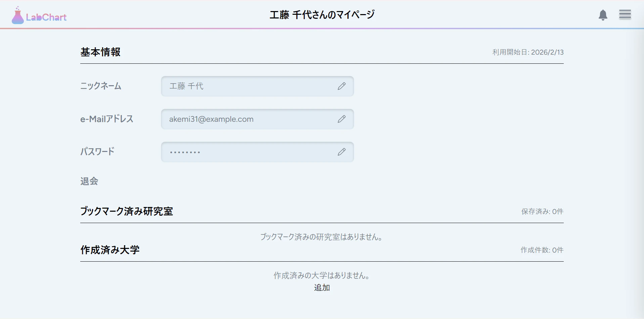
Task: Click the 利用開始日: 2026/2/13 text
Action: pyautogui.click(x=528, y=52)
